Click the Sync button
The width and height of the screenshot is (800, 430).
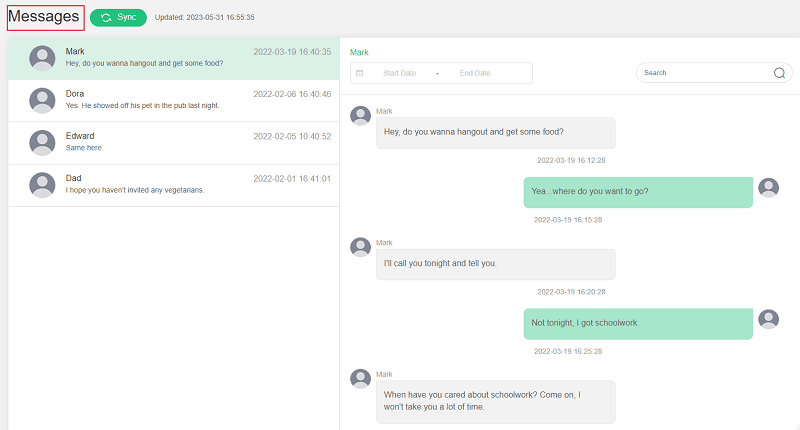[x=118, y=17]
